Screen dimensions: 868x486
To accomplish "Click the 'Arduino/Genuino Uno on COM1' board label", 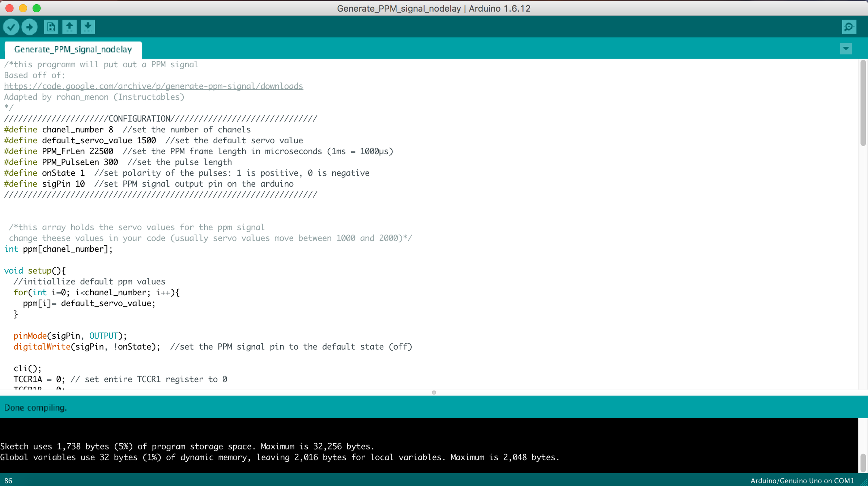I will point(802,481).
